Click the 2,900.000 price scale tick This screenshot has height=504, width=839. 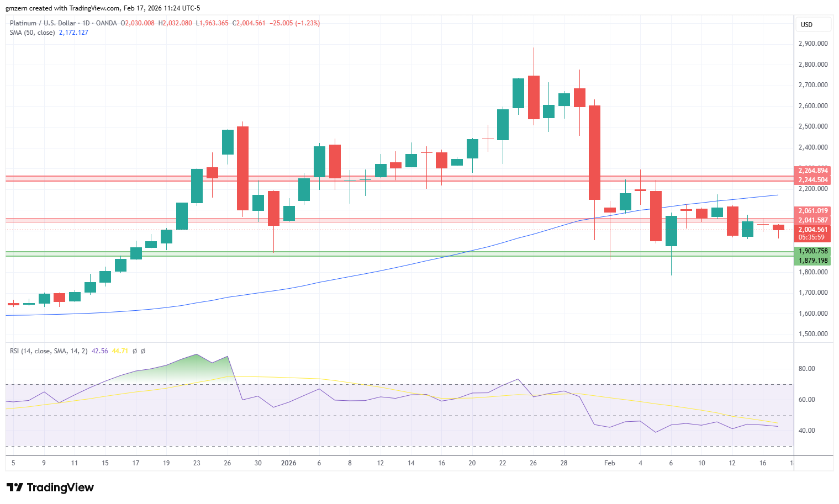(813, 44)
